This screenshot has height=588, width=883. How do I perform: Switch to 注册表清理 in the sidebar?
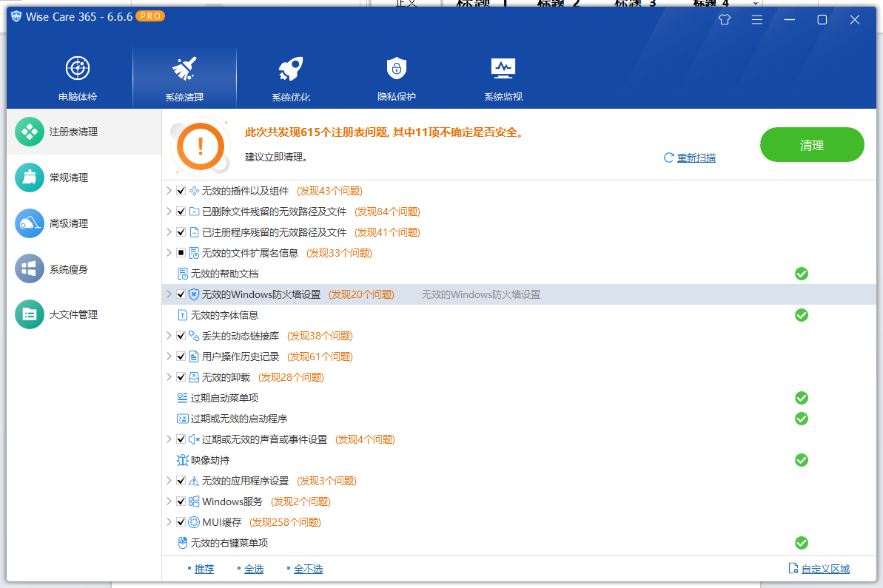tap(84, 132)
